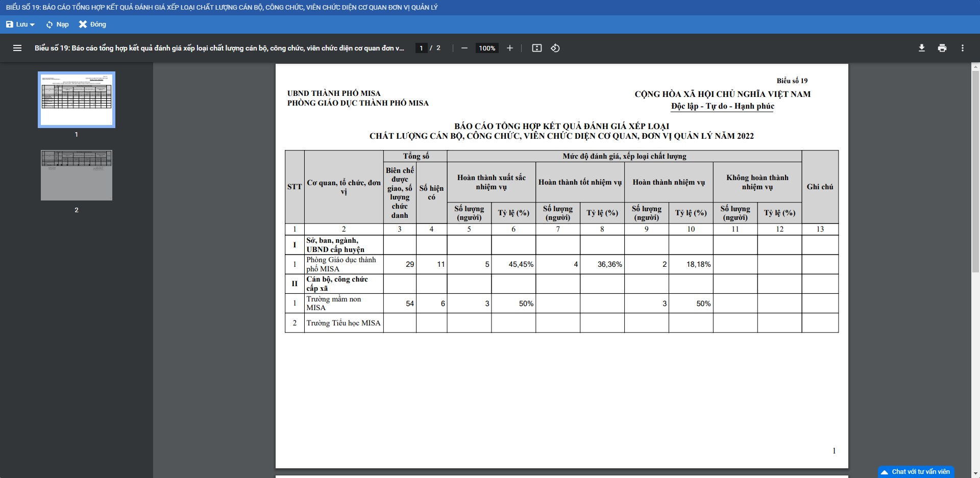
Task: Rotate the document counterclockwise
Action: click(x=555, y=48)
